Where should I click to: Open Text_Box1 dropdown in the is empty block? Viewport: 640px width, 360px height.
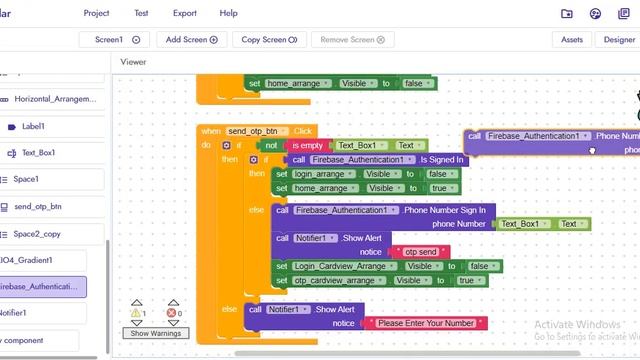[x=361, y=145]
